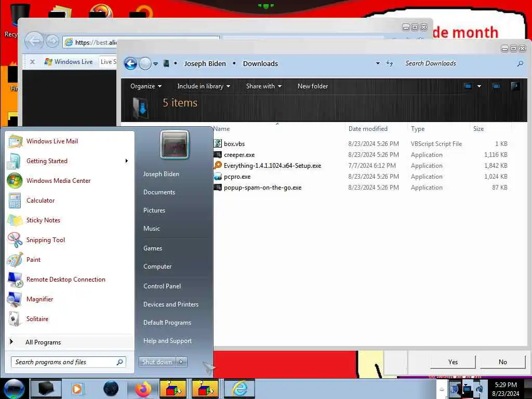Open Music from Start menu
The width and height of the screenshot is (532, 399).
click(x=151, y=229)
